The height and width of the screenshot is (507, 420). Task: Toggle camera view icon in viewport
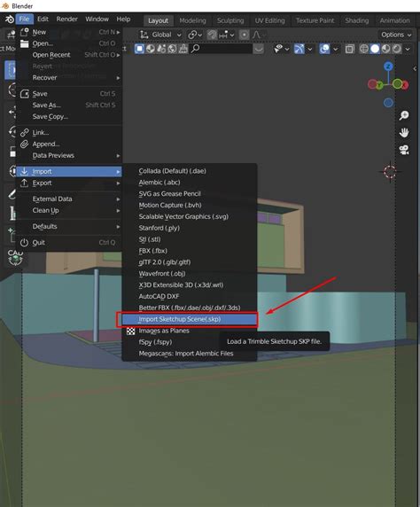click(404, 150)
